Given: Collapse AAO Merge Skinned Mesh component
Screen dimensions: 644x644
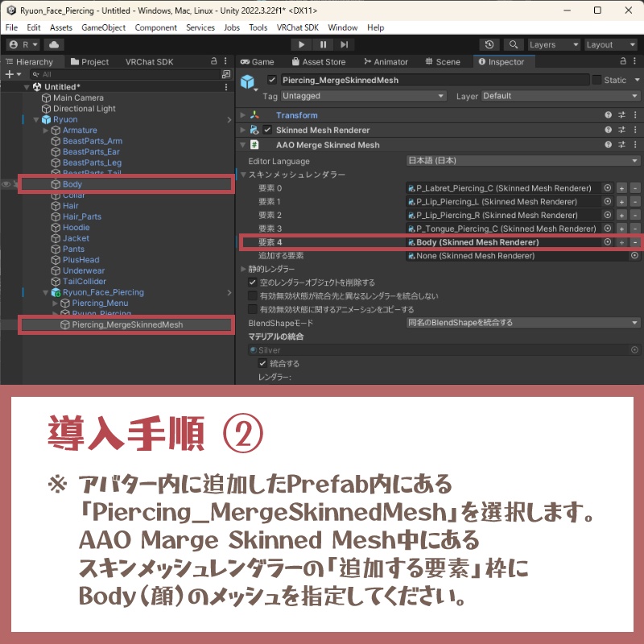Looking at the screenshot, I should [243, 145].
